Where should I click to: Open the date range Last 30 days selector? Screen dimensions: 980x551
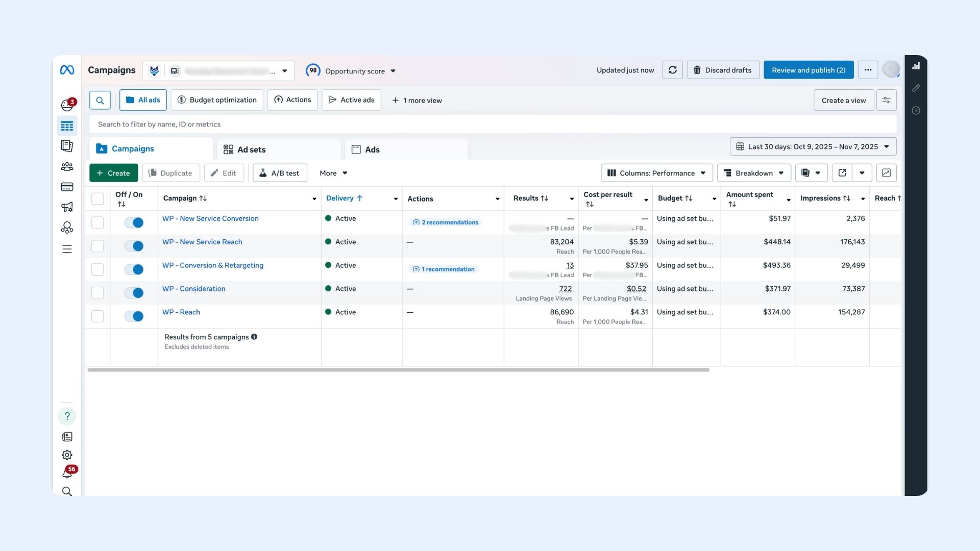click(x=813, y=146)
